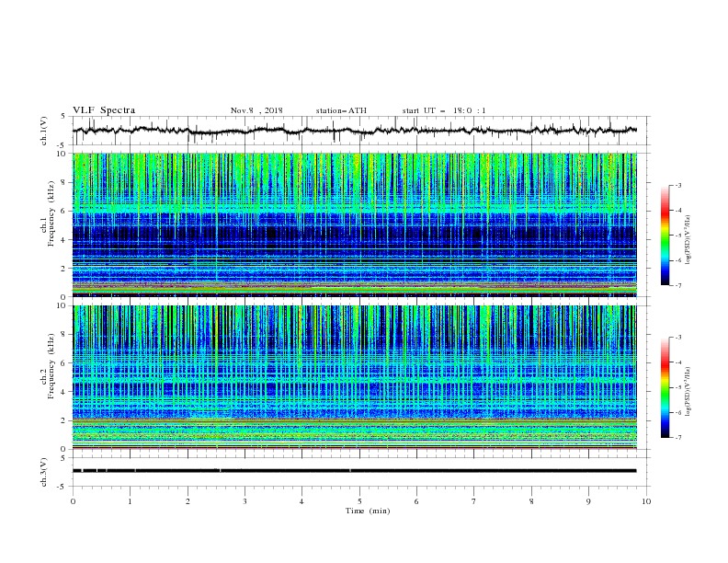This screenshot has width=728, height=563.
Task: Click the 'start UT = 18:0 :1' text
Action: (x=444, y=110)
